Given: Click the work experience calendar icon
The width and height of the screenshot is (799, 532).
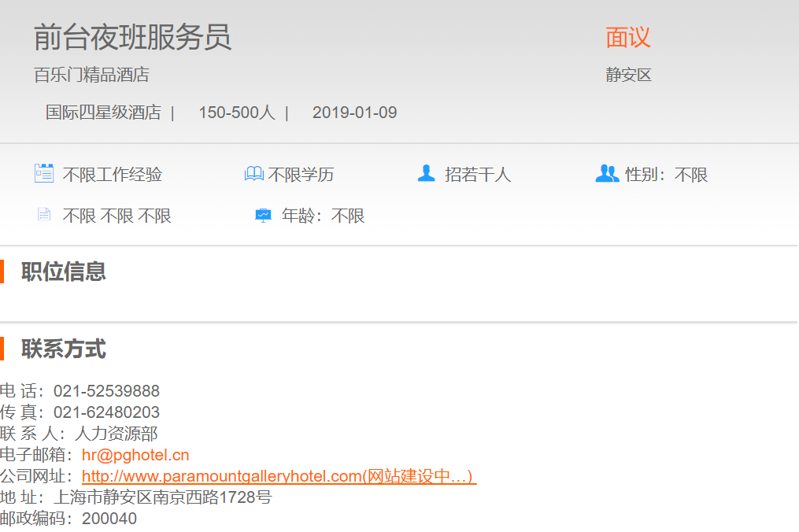Looking at the screenshot, I should pos(44,173).
